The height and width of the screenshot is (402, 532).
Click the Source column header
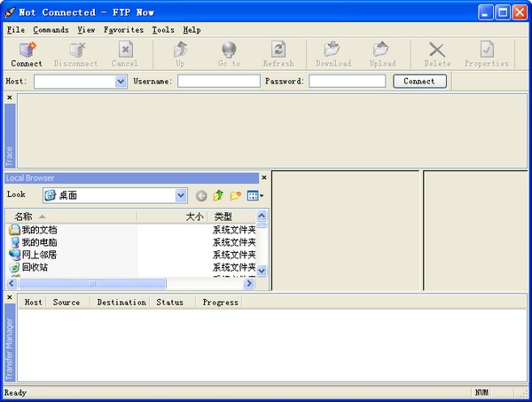(x=66, y=303)
